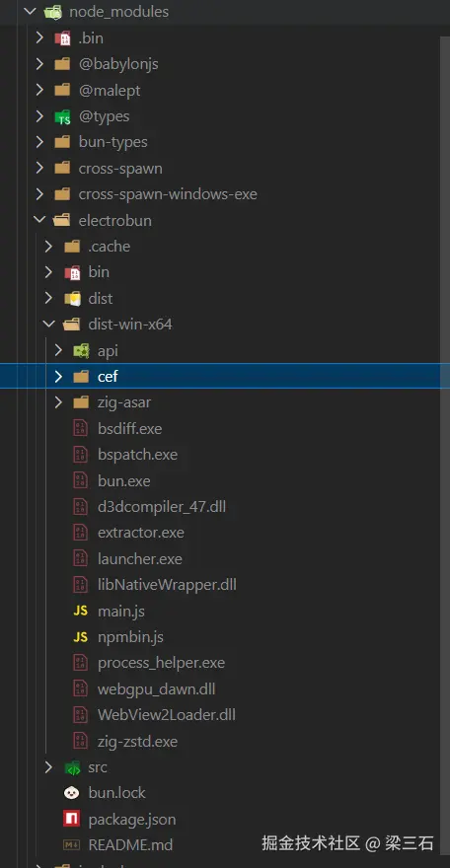
Task: Click the explorer's vertical scrollbar
Action: point(445,443)
